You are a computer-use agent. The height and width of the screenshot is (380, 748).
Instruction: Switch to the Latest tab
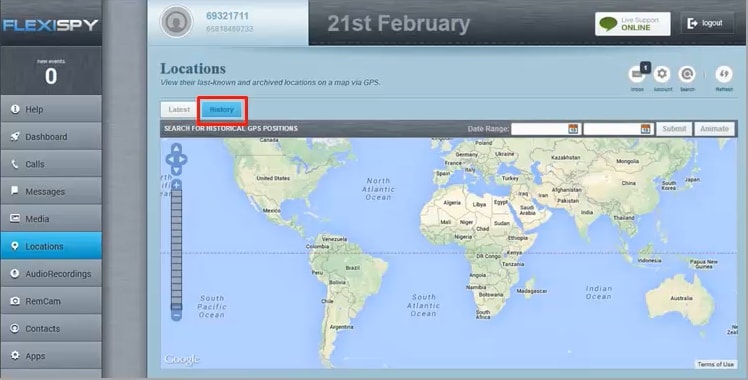click(179, 110)
